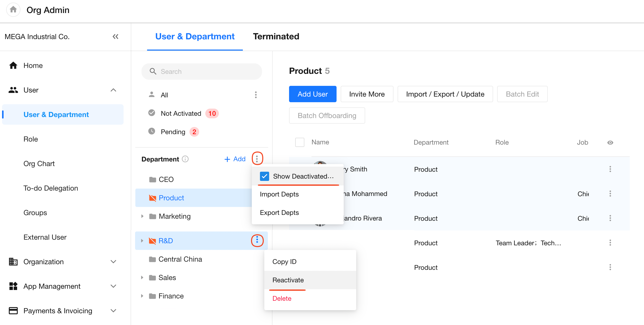The width and height of the screenshot is (644, 325).
Task: Expand the Marketing department tree
Action: pos(142,216)
